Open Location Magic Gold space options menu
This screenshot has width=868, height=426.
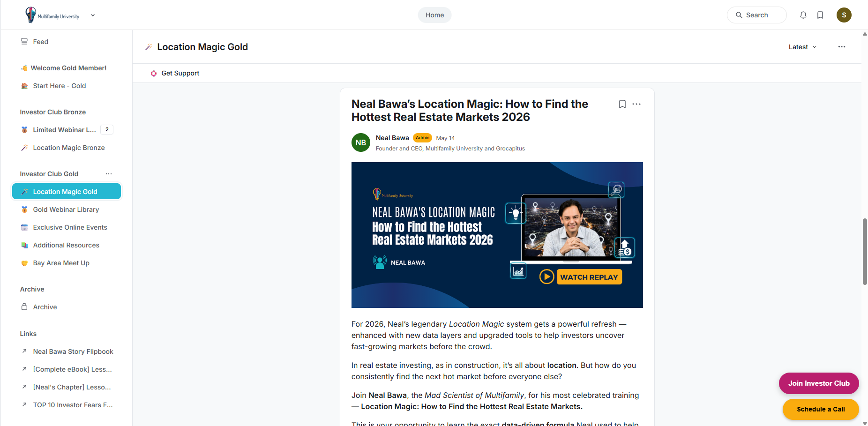[x=842, y=47]
